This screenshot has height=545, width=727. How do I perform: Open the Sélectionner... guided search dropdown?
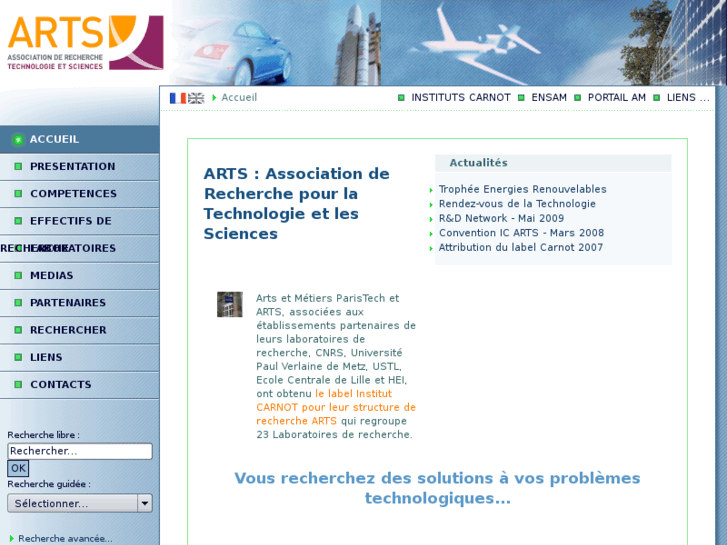pyautogui.click(x=80, y=503)
